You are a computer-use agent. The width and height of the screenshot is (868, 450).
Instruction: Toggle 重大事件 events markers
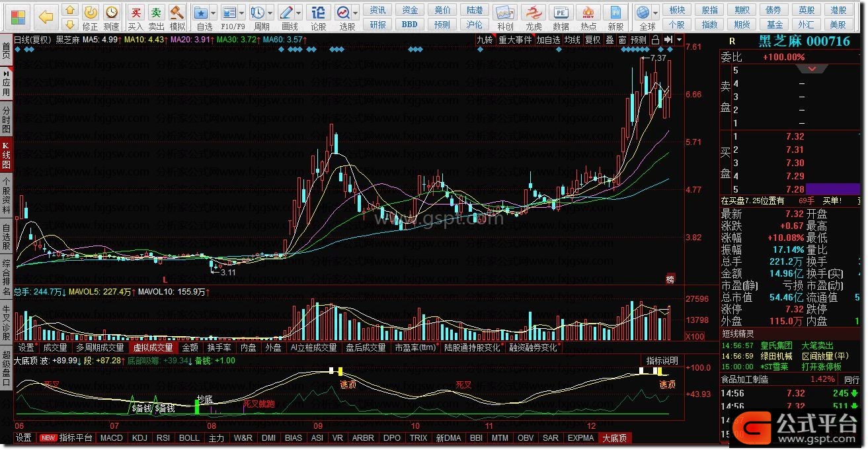514,40
